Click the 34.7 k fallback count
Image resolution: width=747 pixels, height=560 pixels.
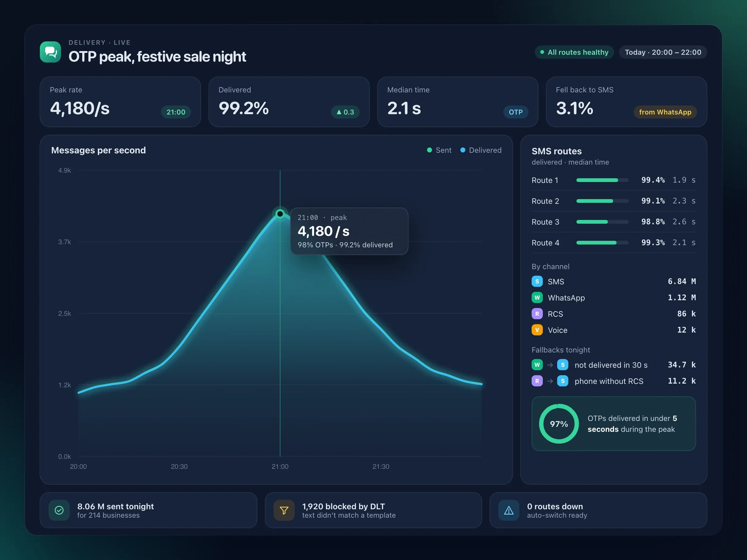[x=682, y=365]
